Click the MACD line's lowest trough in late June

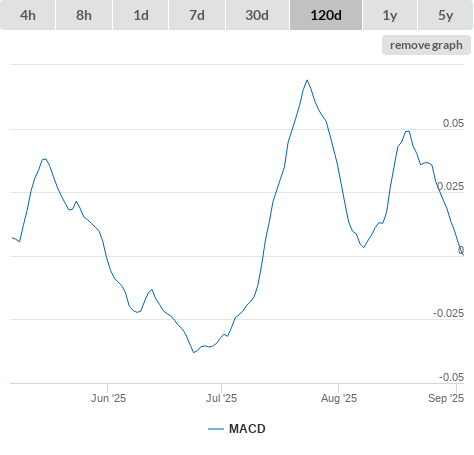click(x=194, y=352)
